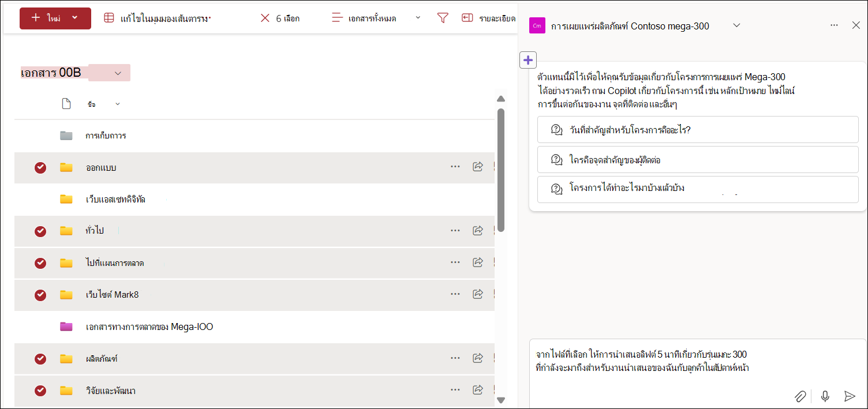Open the dropdown arrow on ใหม่ button
The width and height of the screenshot is (868, 409).
(75, 18)
